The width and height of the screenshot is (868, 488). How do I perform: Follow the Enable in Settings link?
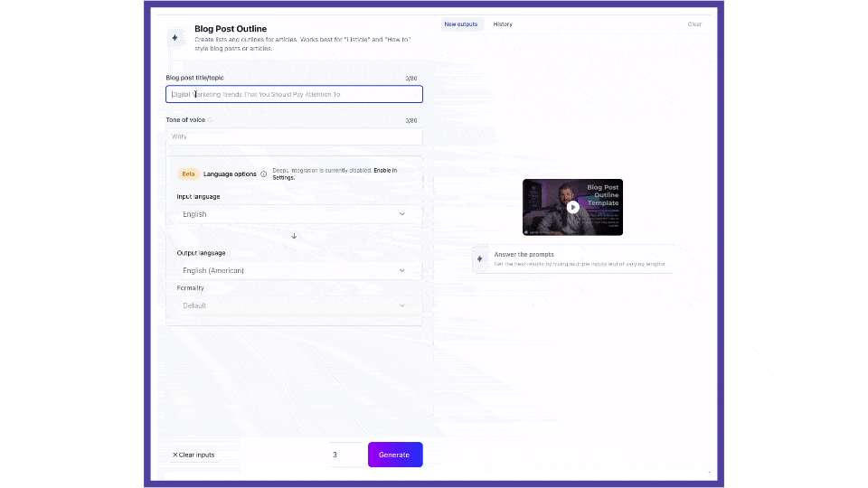383,171
